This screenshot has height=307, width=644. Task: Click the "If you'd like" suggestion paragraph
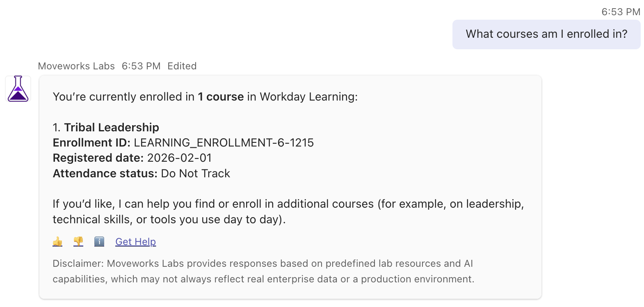pyautogui.click(x=288, y=212)
